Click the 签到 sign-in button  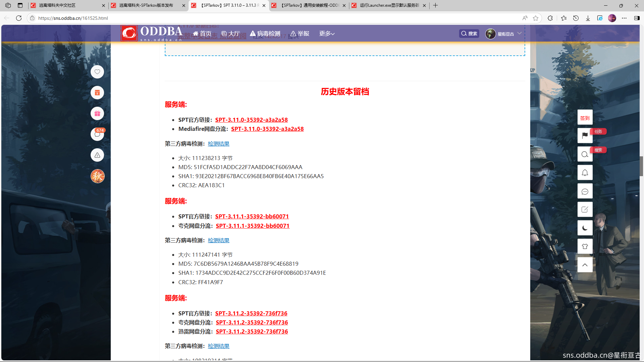point(585,118)
